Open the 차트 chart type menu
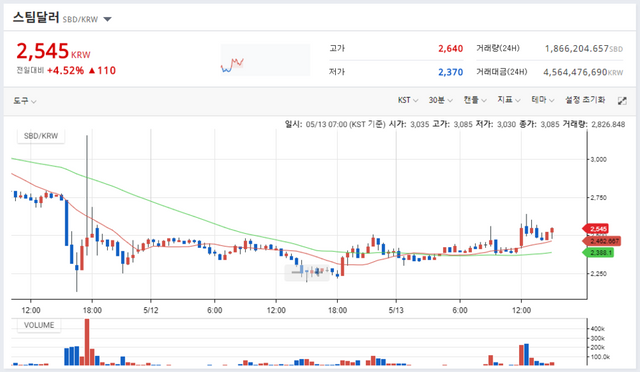The image size is (640, 372). pyautogui.click(x=475, y=100)
